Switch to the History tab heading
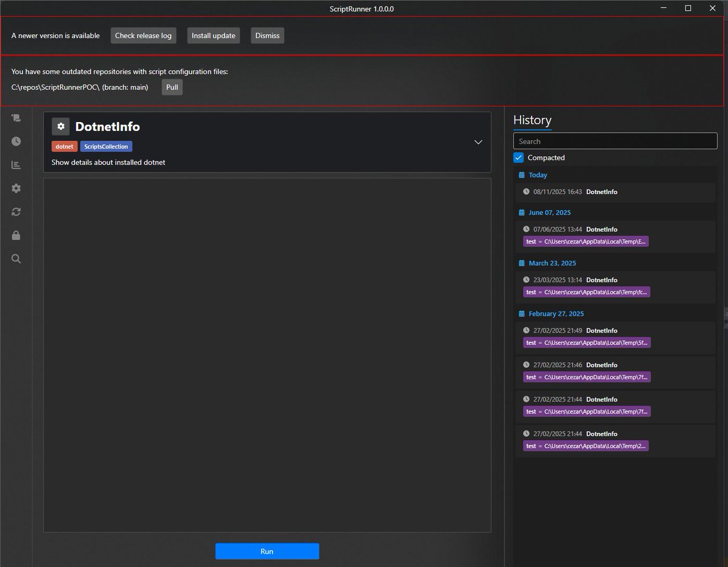This screenshot has height=567, width=728. pos(532,120)
